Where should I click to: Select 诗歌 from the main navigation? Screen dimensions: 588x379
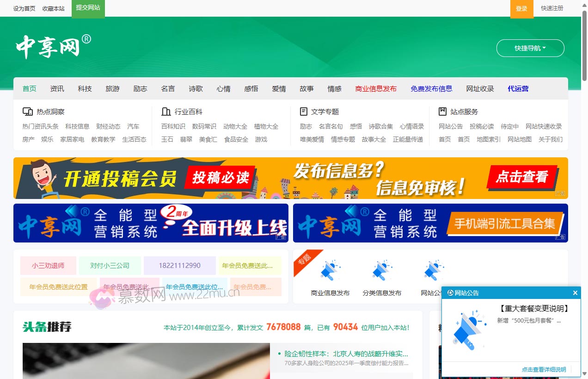click(x=196, y=88)
